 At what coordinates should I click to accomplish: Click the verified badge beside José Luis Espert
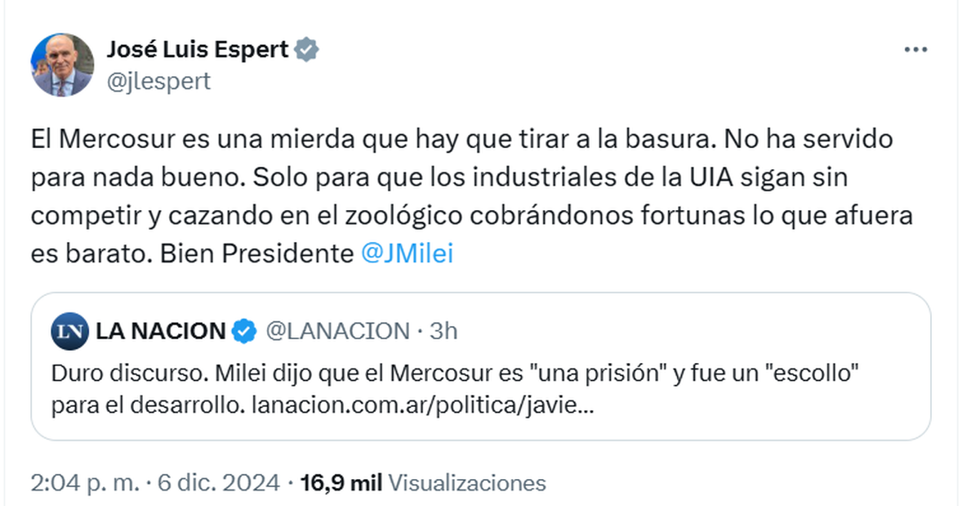(x=306, y=50)
